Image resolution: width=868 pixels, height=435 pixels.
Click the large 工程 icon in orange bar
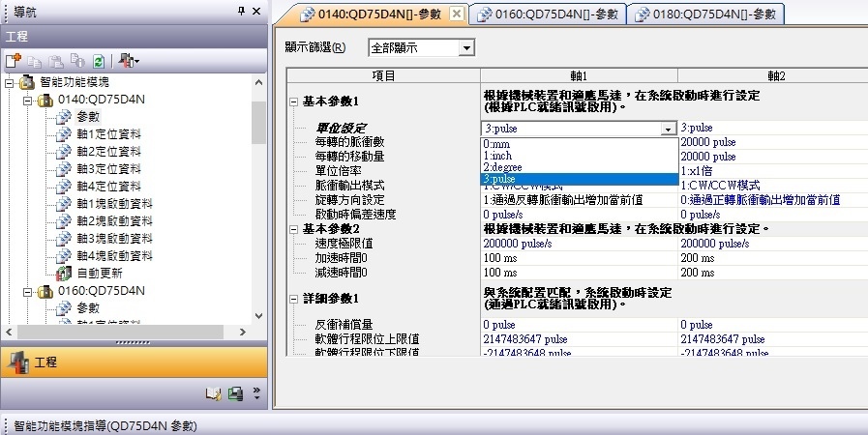point(18,362)
